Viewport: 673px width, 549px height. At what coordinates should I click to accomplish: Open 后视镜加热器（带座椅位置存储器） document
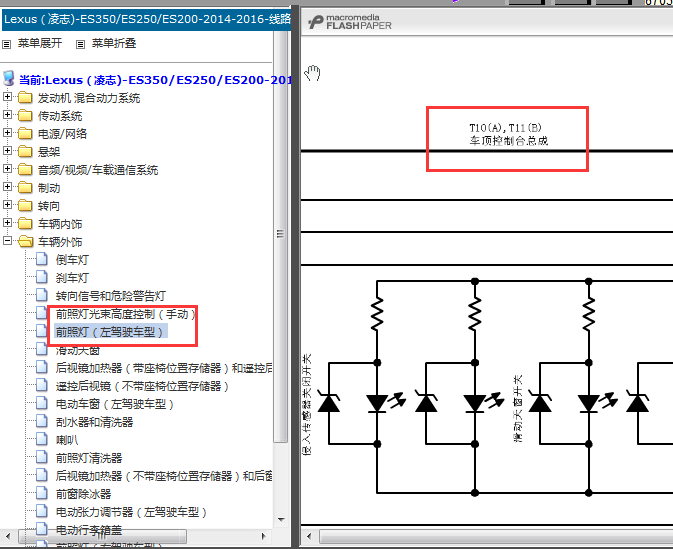point(164,368)
